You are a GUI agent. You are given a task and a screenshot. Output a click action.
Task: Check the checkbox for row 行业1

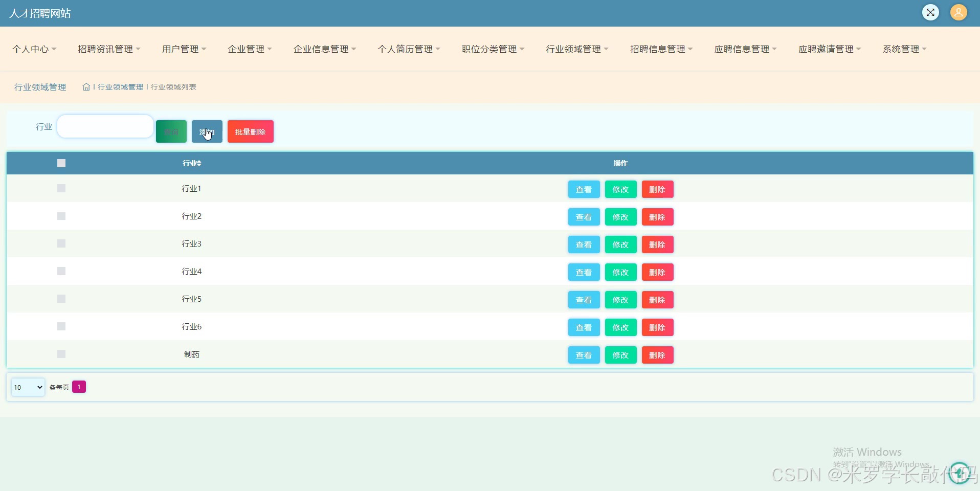[61, 188]
